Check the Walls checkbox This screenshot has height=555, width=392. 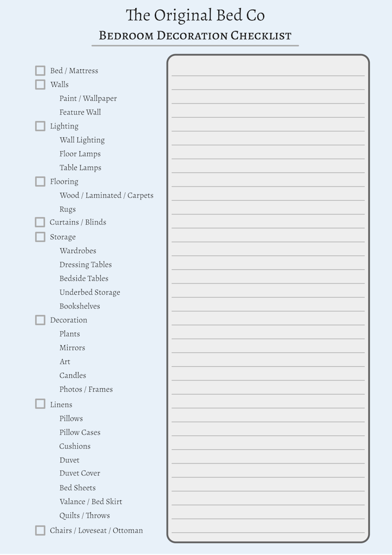click(40, 85)
